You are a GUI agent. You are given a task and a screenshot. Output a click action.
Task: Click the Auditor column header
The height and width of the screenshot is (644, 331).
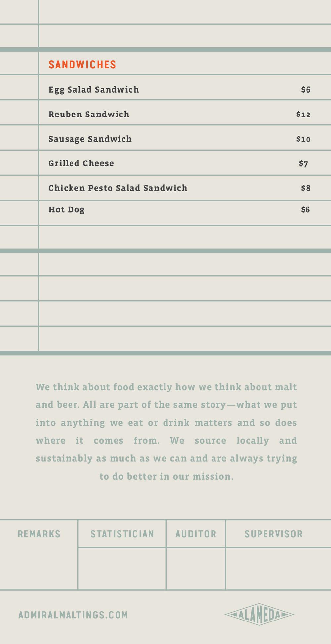point(196,534)
